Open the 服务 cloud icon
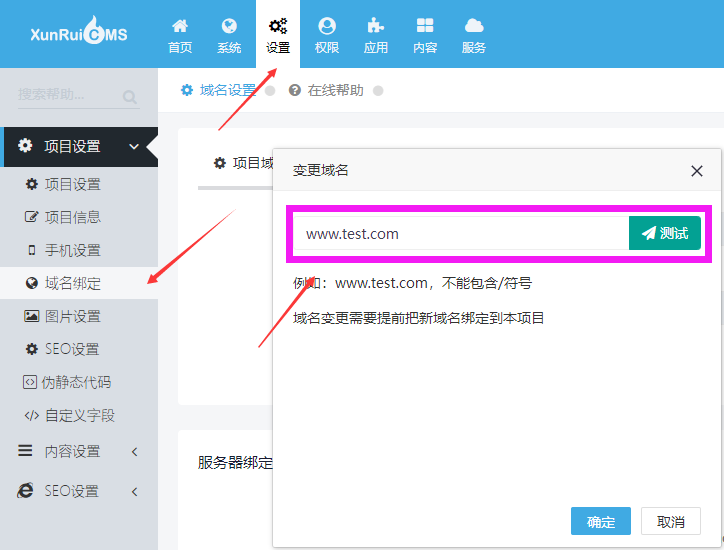The image size is (724, 550). [x=474, y=27]
